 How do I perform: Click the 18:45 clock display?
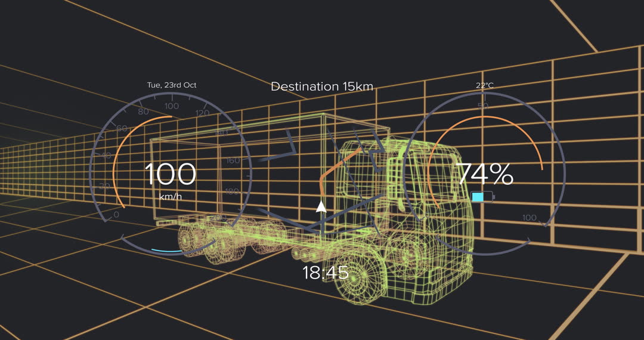click(x=325, y=273)
